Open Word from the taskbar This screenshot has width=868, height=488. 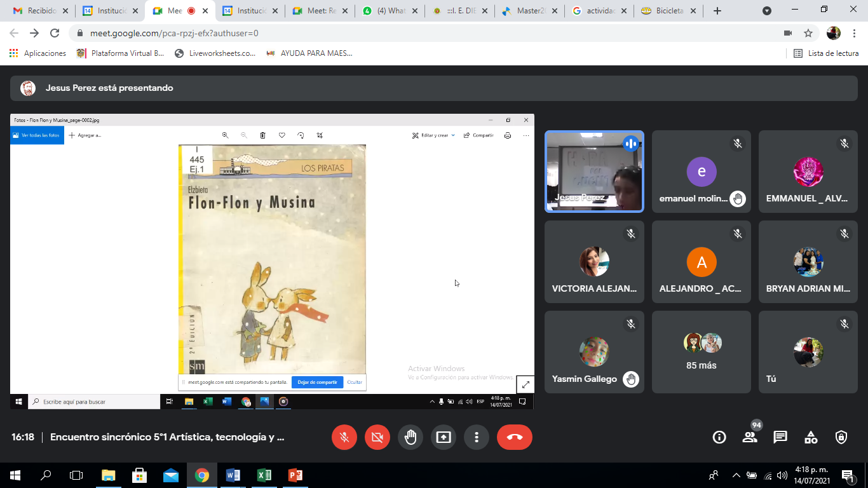tap(233, 475)
